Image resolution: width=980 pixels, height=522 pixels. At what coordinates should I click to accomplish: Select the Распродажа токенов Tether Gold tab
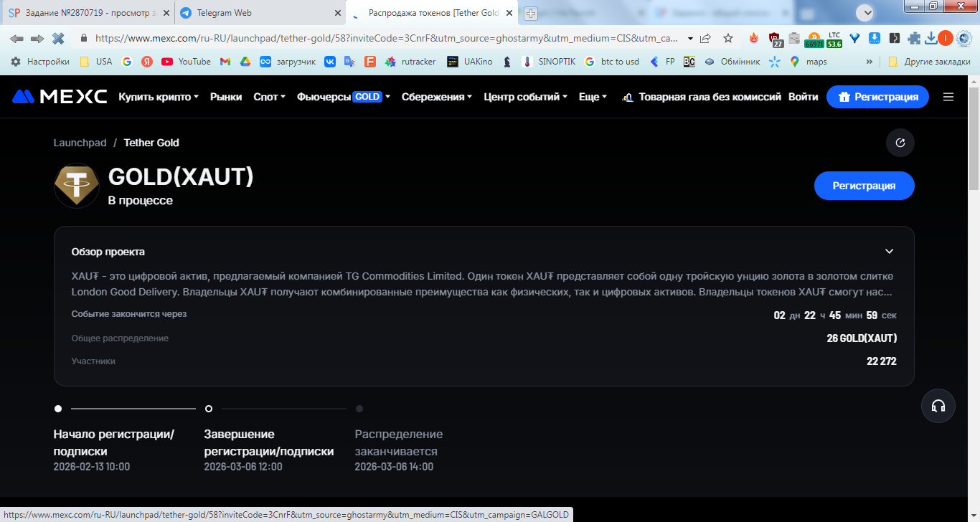(x=432, y=13)
